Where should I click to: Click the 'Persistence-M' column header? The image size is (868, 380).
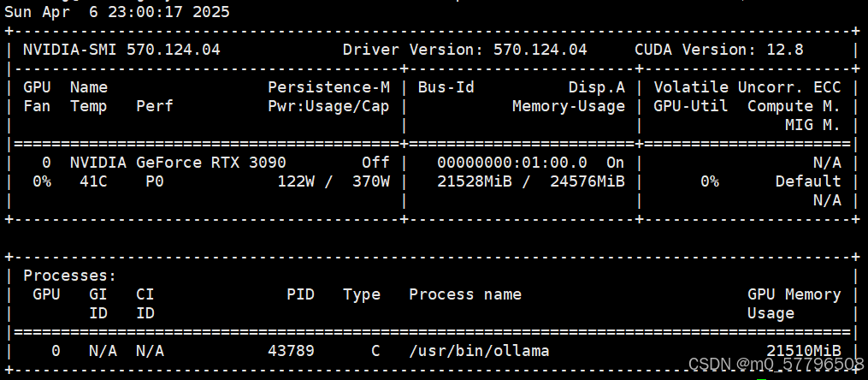(329, 87)
